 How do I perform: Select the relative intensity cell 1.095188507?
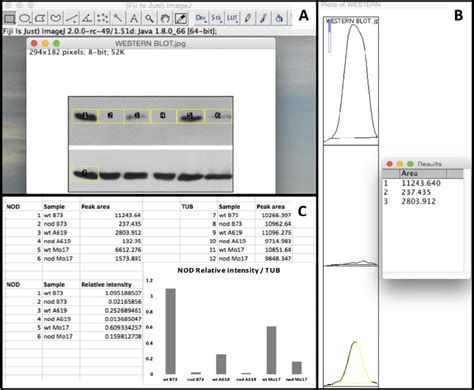pos(111,293)
